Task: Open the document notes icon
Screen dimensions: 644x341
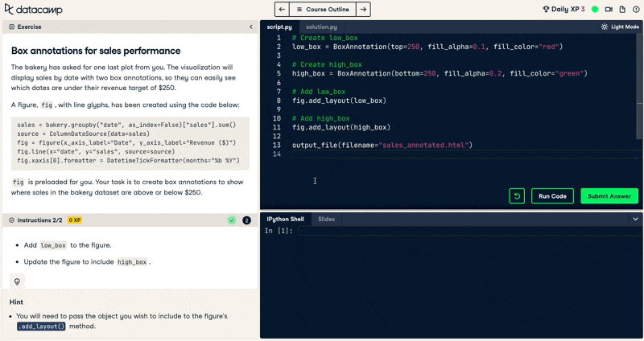Action: (622, 9)
